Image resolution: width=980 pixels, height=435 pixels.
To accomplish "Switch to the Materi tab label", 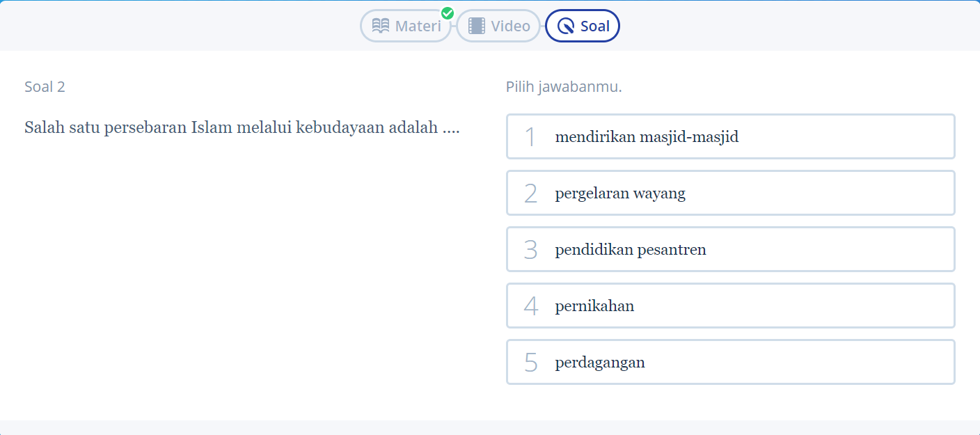I will pyautogui.click(x=418, y=26).
